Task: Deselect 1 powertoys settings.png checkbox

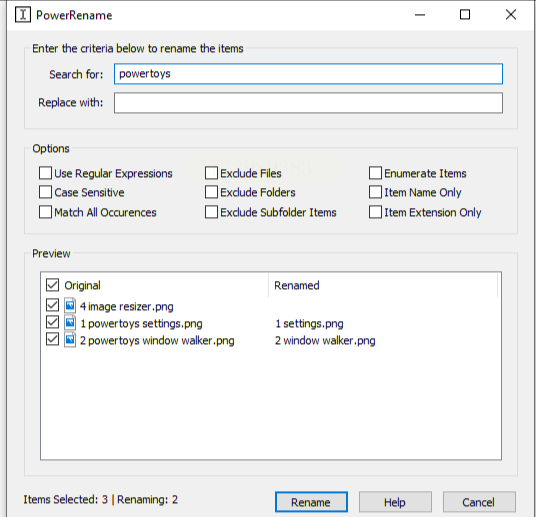Action: [x=52, y=322]
